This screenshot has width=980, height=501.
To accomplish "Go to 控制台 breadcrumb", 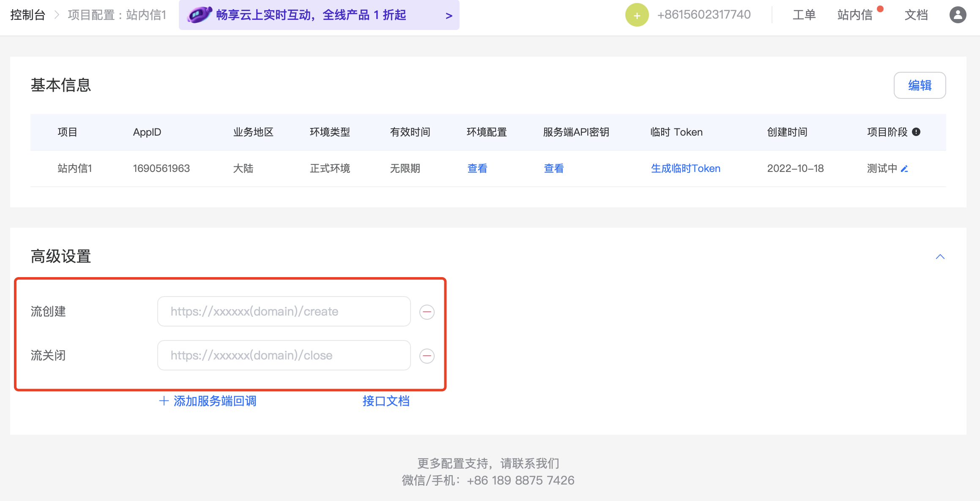I will [28, 15].
